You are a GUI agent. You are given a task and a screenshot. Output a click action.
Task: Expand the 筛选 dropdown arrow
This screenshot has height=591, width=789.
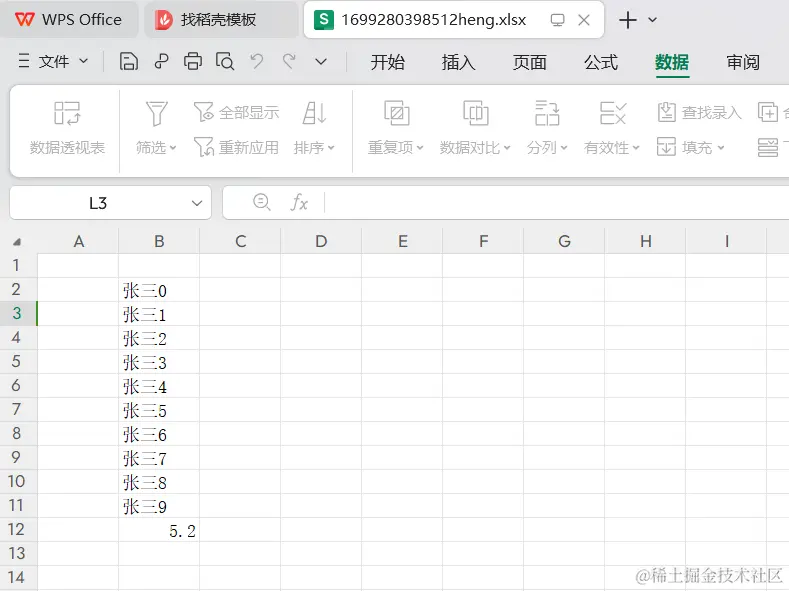pyautogui.click(x=173, y=148)
